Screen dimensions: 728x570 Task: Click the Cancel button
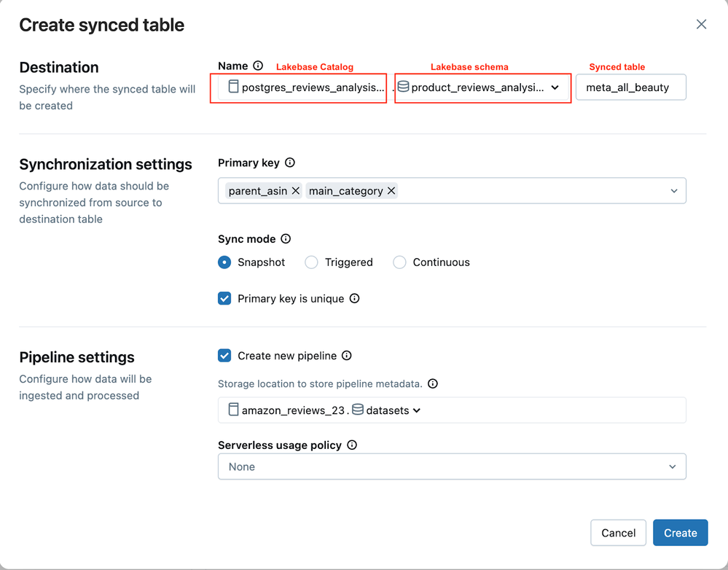coord(618,533)
